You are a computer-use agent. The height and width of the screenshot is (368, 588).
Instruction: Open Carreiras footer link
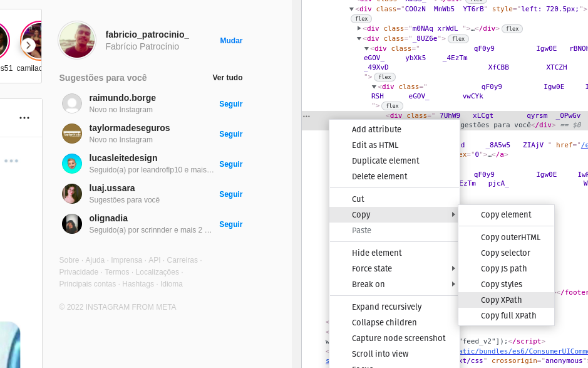coord(182,260)
